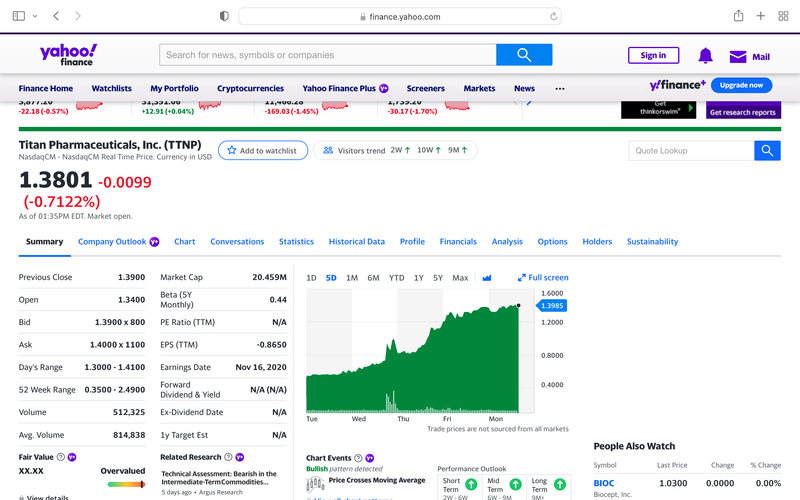Image resolution: width=800 pixels, height=500 pixels.
Task: Open notifications bell icon
Action: click(x=705, y=56)
